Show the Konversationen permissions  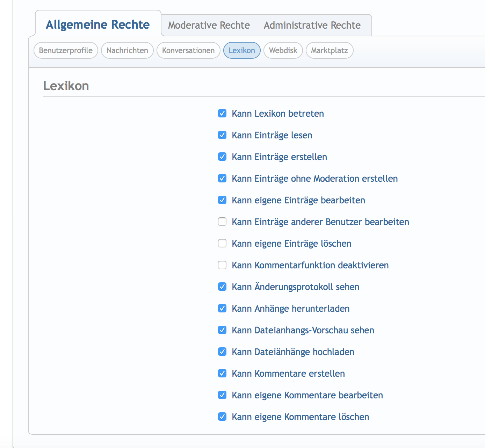(188, 50)
